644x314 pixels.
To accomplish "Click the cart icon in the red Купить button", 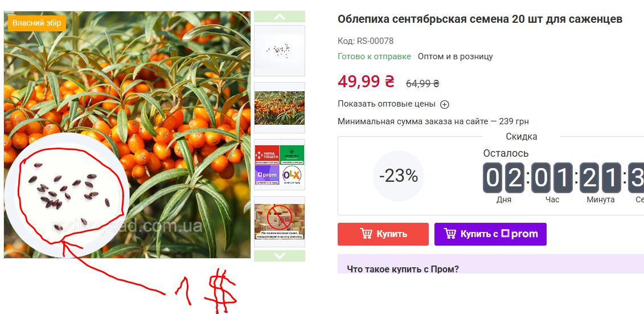I will pos(366,234).
